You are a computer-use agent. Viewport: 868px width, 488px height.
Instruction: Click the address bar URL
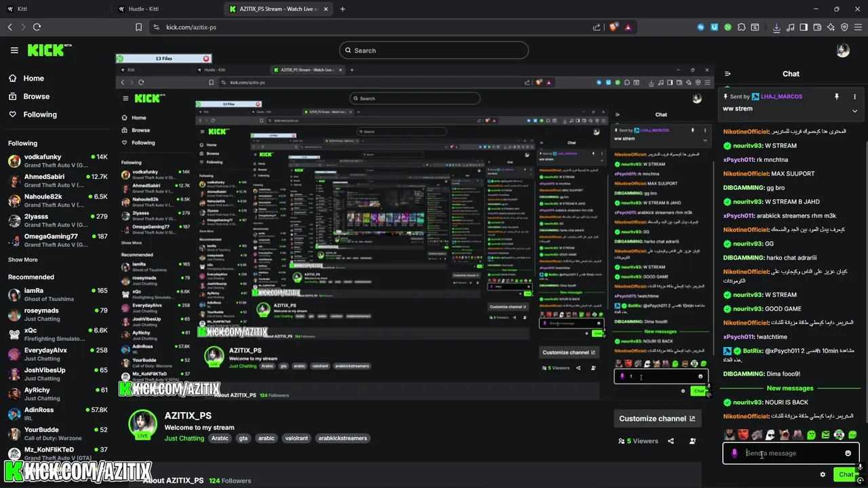pyautogui.click(x=191, y=27)
